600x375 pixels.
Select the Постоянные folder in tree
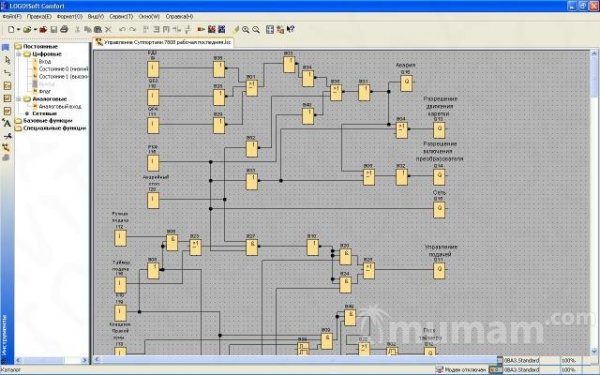click(36, 47)
